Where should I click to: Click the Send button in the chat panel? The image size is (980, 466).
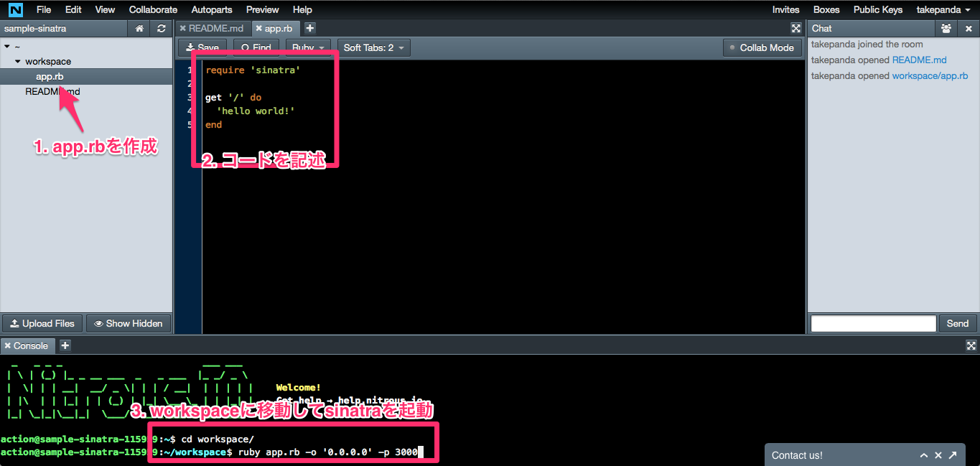pyautogui.click(x=957, y=323)
